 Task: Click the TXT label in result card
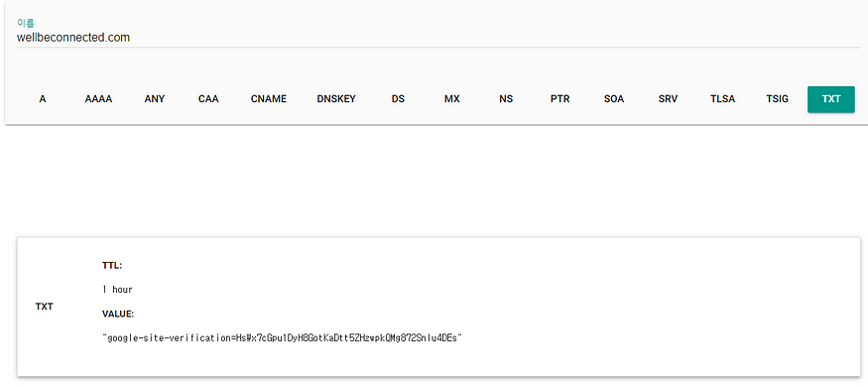[x=45, y=307]
